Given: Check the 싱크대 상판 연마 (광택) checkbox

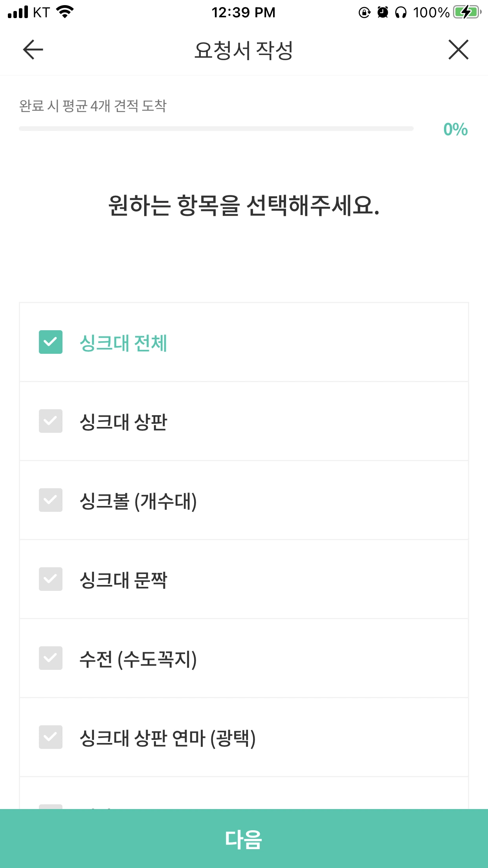Looking at the screenshot, I should tap(51, 737).
